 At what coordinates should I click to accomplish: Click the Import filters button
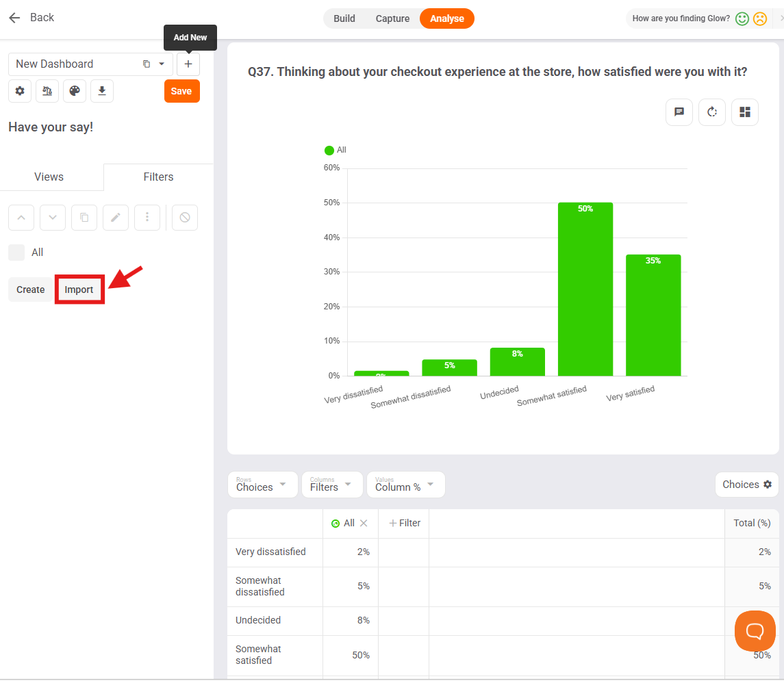[79, 290]
